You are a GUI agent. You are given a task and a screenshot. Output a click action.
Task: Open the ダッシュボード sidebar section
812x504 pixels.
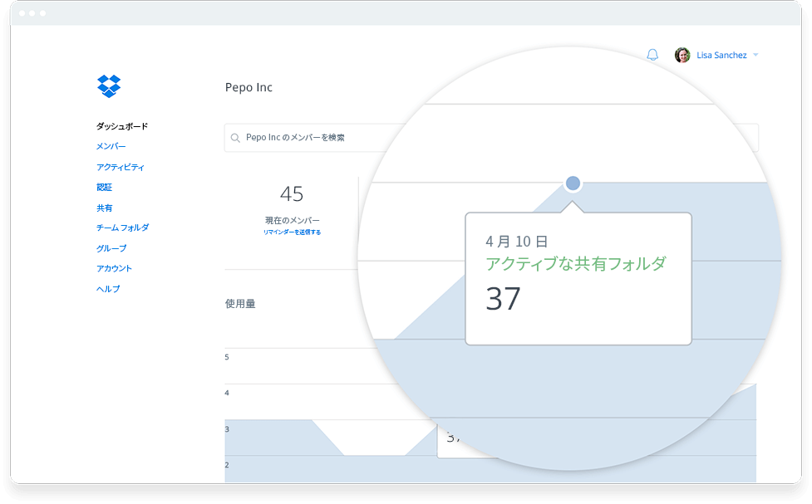[123, 125]
